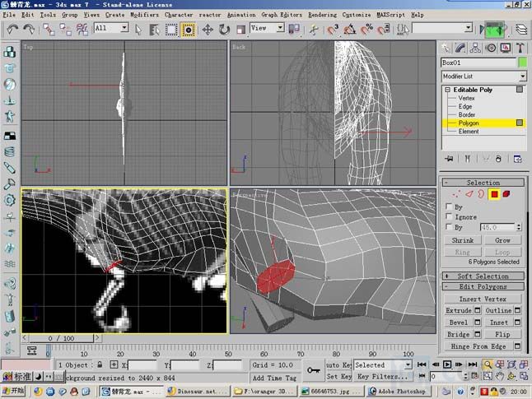The height and width of the screenshot is (399, 532).
Task: Select the Unlink Selection tool
Action: (66, 30)
